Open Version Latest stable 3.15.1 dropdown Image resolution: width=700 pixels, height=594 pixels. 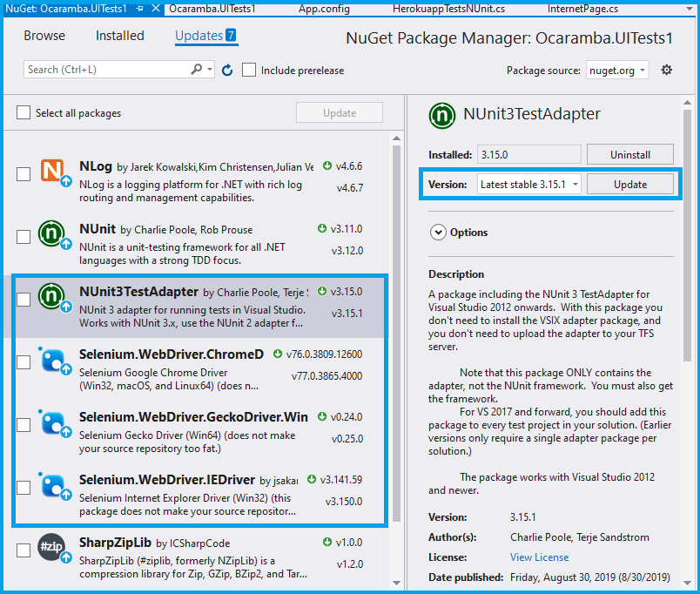(x=529, y=185)
